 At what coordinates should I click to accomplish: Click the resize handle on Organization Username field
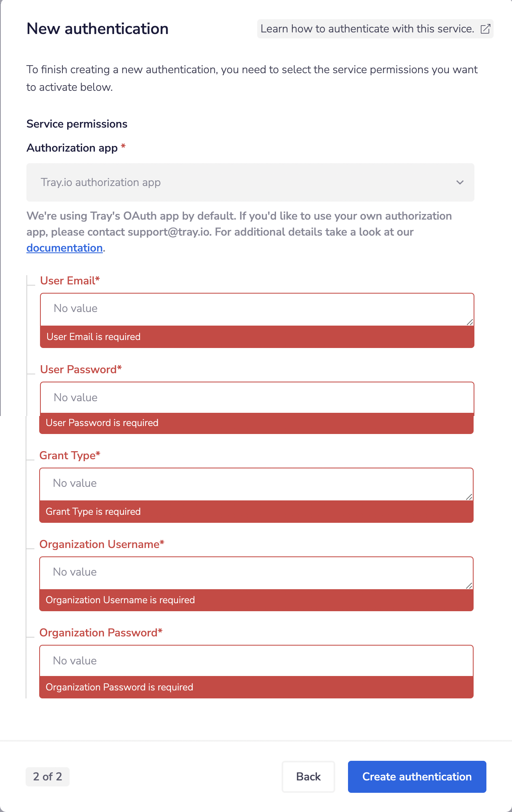[x=470, y=586]
